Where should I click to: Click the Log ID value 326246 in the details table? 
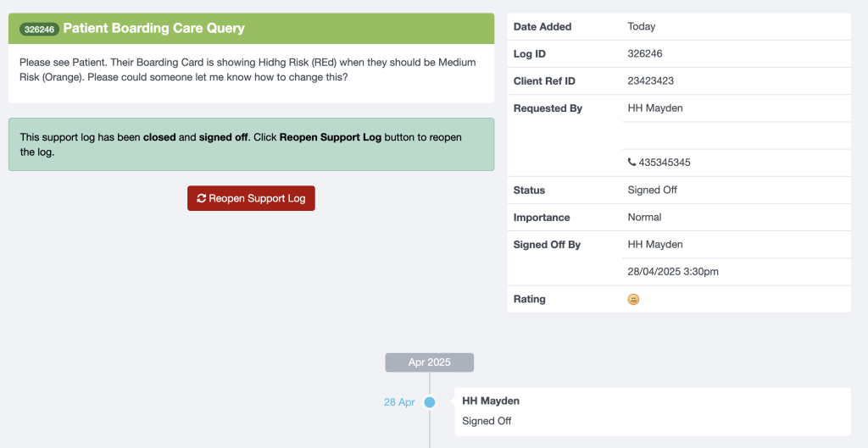(x=644, y=53)
